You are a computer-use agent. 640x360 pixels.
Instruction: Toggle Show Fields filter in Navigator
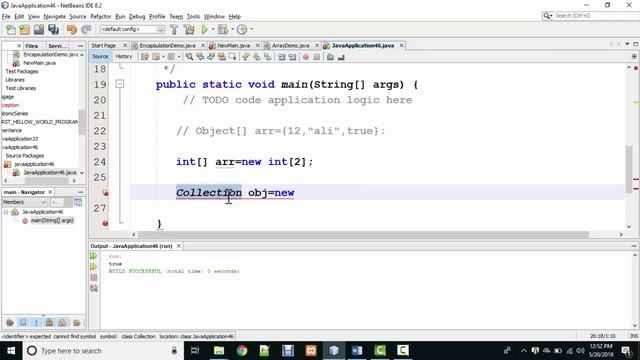[x=23, y=322]
